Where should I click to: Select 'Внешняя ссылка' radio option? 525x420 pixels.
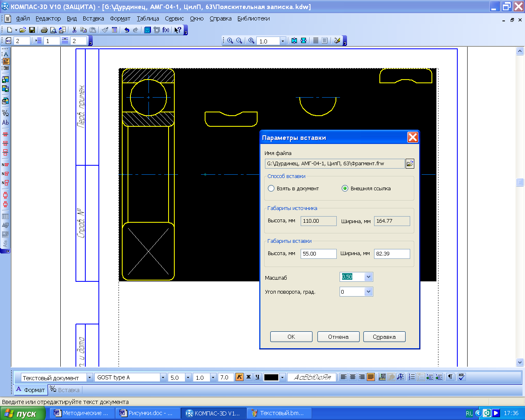(x=345, y=188)
